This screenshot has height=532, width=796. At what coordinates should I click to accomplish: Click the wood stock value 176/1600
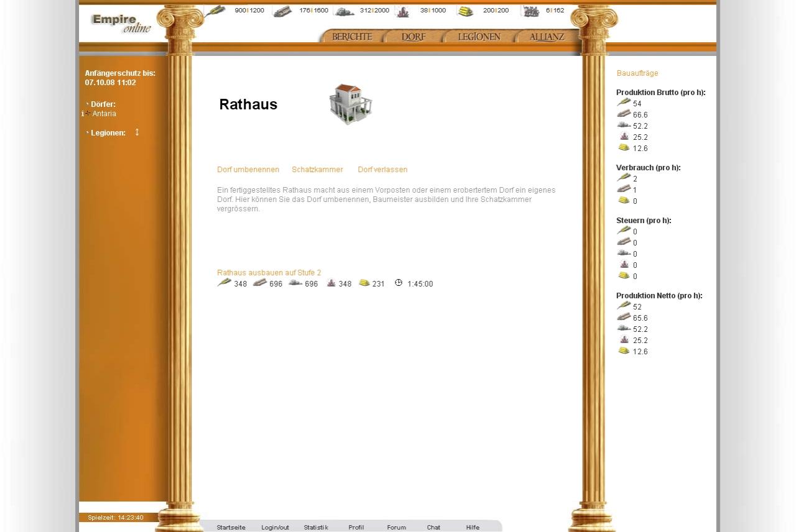(313, 11)
